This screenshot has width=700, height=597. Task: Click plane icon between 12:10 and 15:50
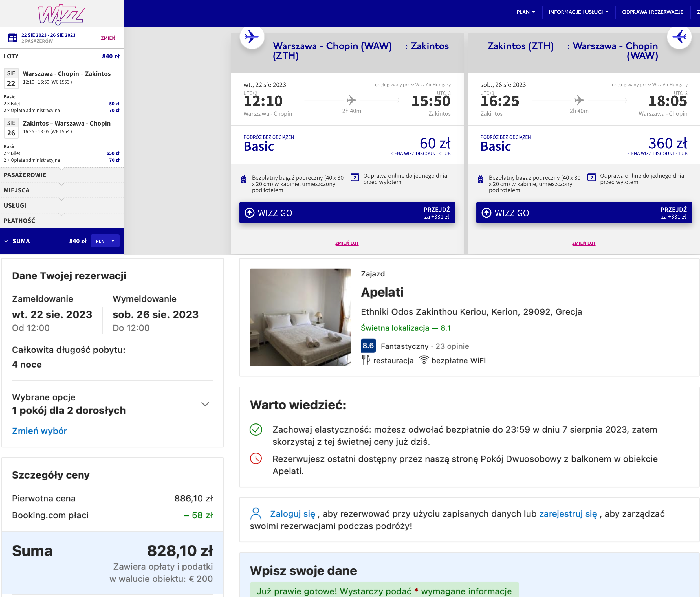[352, 100]
